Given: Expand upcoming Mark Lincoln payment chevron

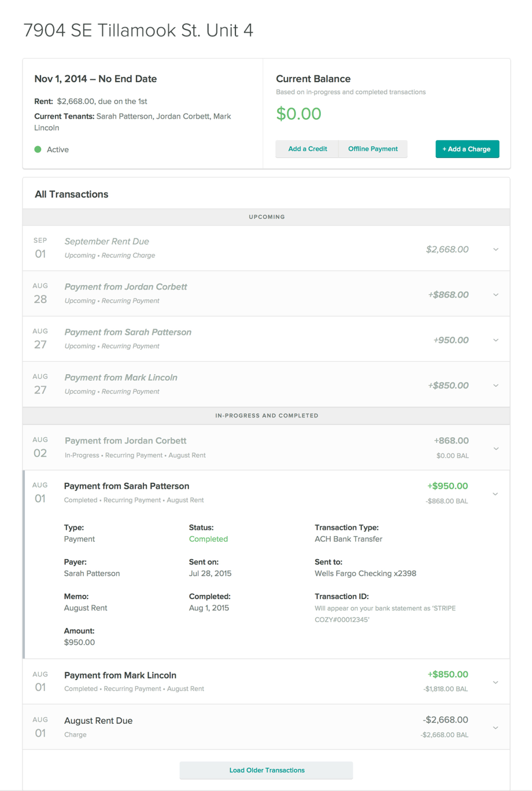Looking at the screenshot, I should (x=496, y=386).
